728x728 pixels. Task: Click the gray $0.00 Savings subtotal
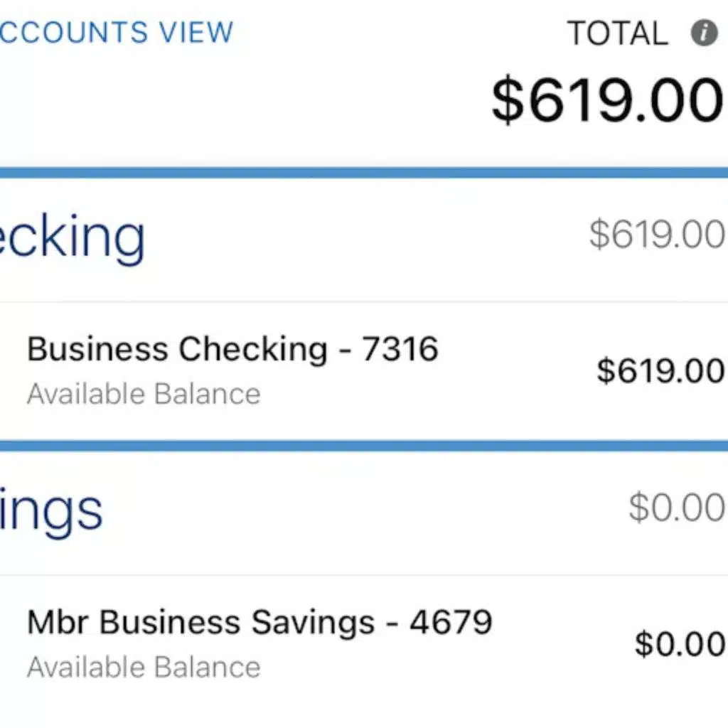pos(676,508)
